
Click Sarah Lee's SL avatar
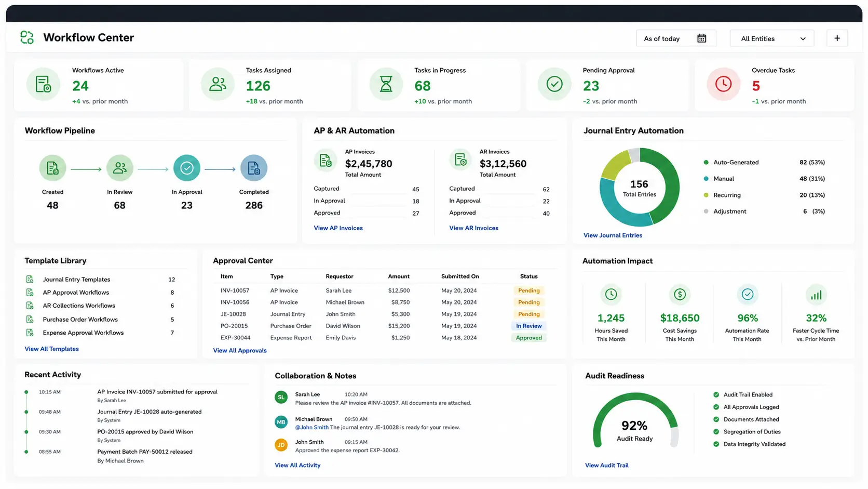click(281, 398)
